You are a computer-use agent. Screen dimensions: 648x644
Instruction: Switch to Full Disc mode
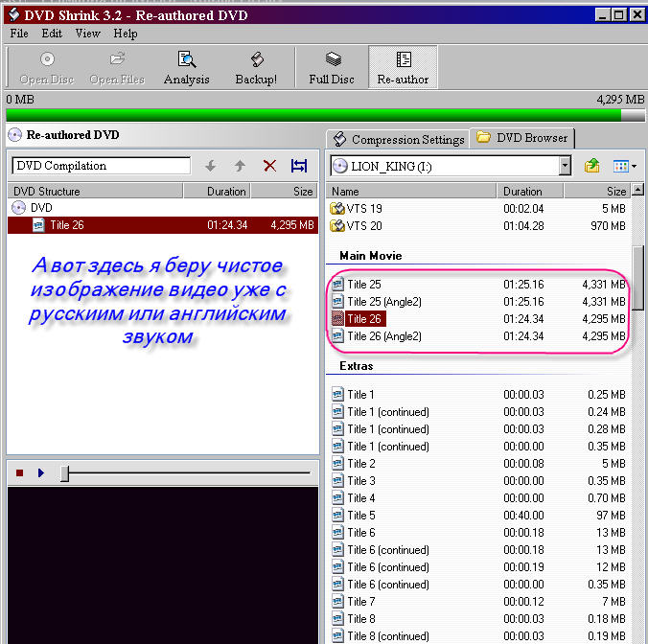332,67
